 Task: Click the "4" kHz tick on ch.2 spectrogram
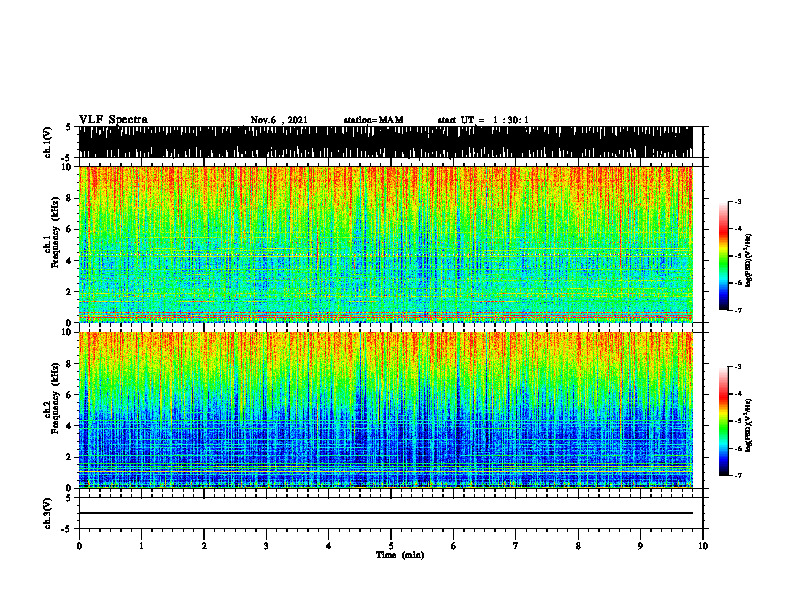70,426
